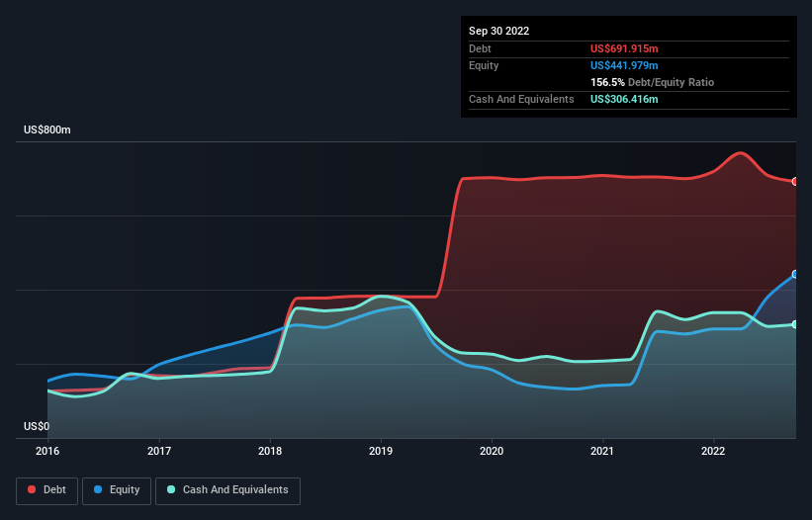Click the red Debt legend dot
The image size is (812, 520).
pyautogui.click(x=32, y=489)
